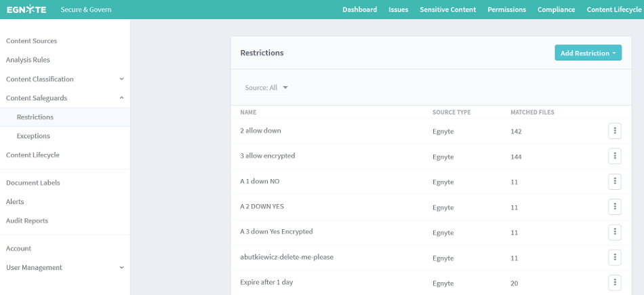The width and height of the screenshot is (644, 295).
Task: Open the Add Restriction dropdown
Action: coord(588,53)
